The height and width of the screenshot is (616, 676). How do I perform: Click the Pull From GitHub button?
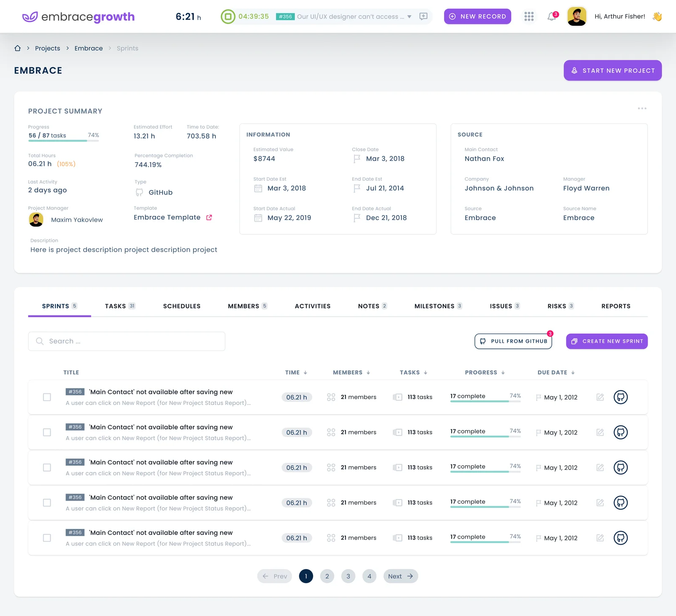[x=513, y=341]
